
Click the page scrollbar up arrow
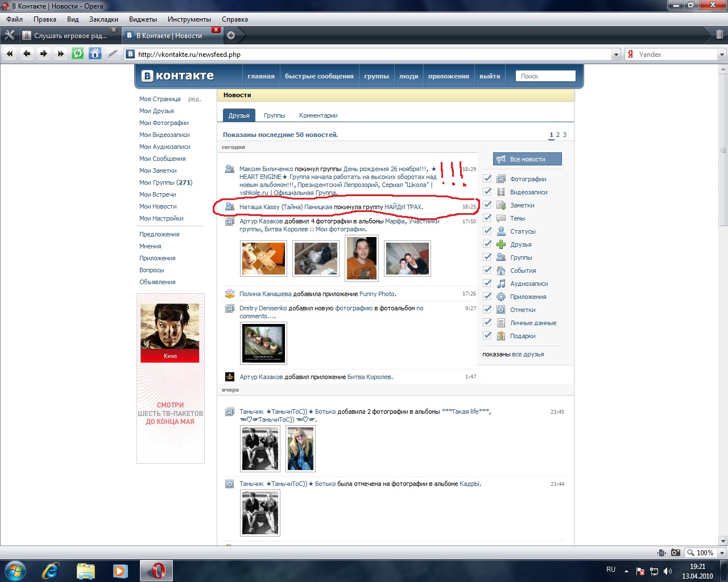(x=723, y=68)
